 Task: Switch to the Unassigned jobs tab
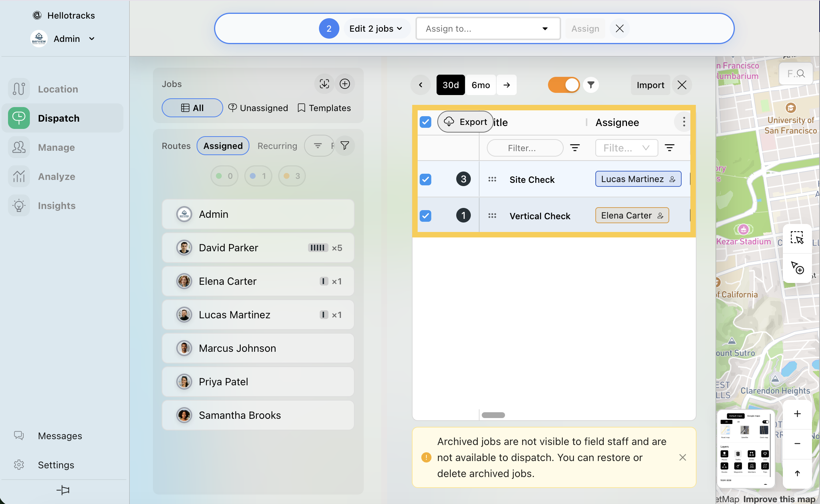(x=258, y=108)
